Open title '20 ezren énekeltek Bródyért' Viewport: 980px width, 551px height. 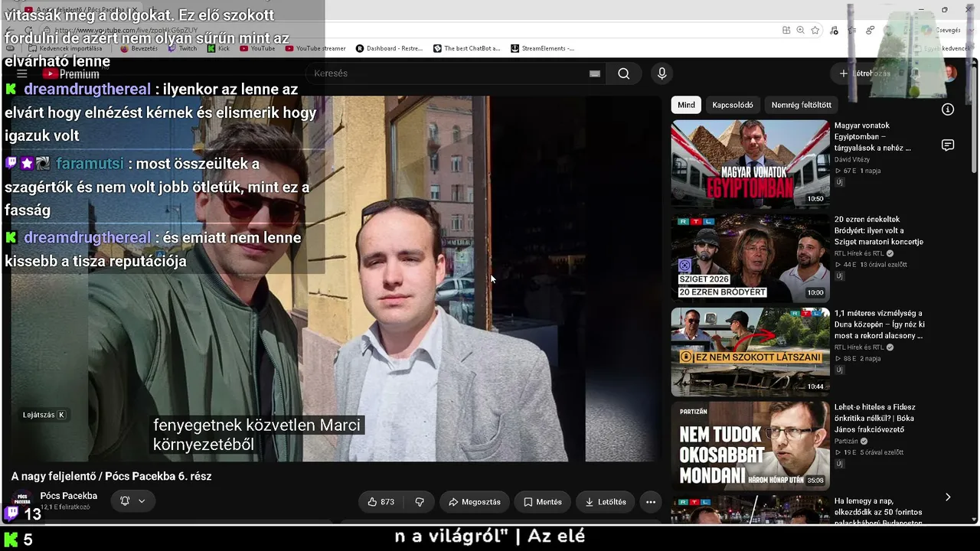click(x=879, y=230)
